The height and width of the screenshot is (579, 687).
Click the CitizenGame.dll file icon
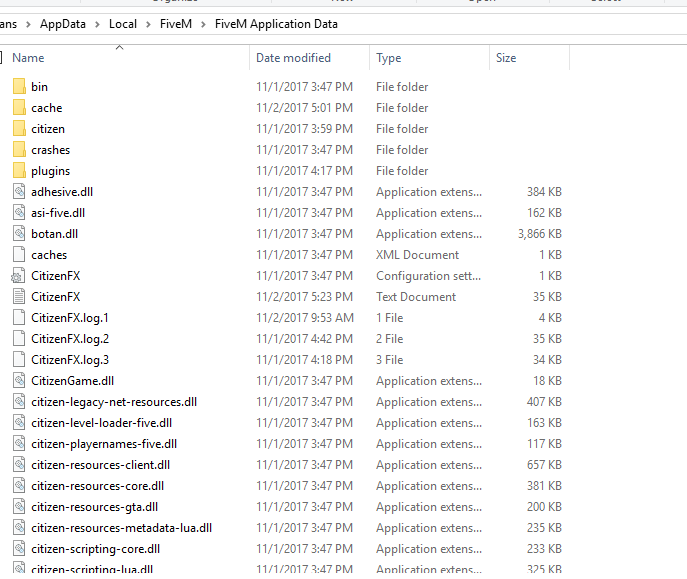(19, 381)
